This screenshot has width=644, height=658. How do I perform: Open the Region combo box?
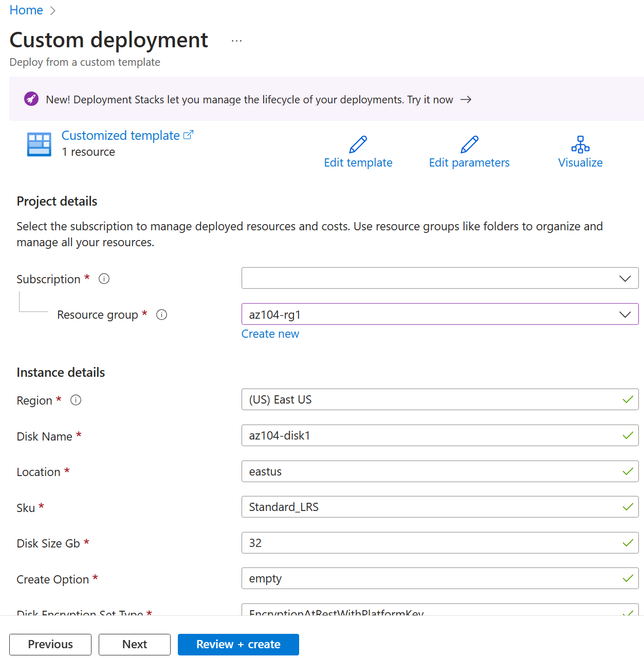(439, 399)
